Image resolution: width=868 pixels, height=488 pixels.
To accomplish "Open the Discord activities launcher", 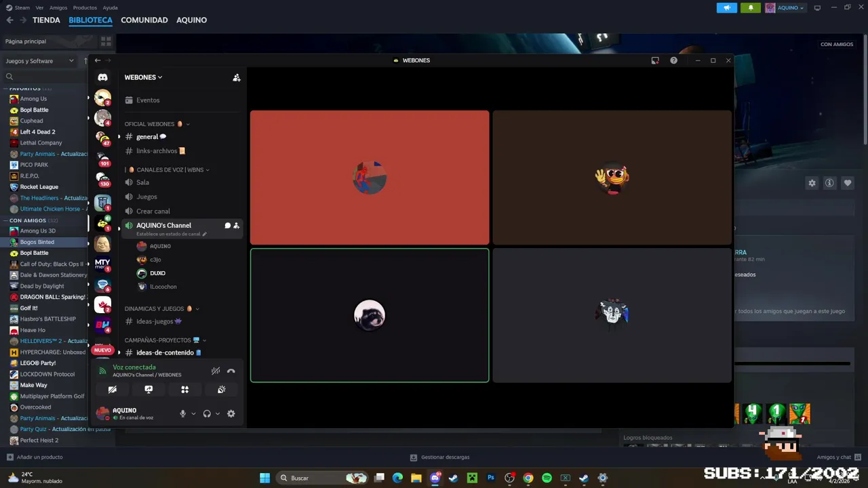I will point(184,390).
